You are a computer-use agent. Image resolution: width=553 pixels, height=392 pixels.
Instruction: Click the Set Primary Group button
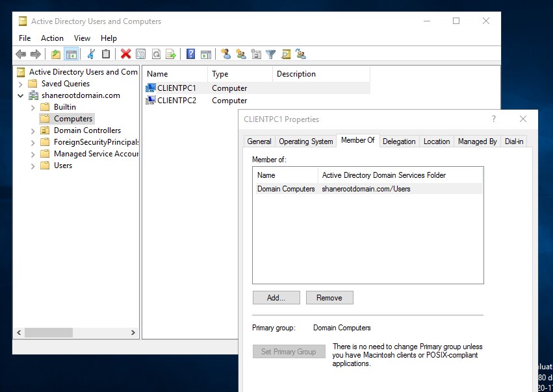289,352
